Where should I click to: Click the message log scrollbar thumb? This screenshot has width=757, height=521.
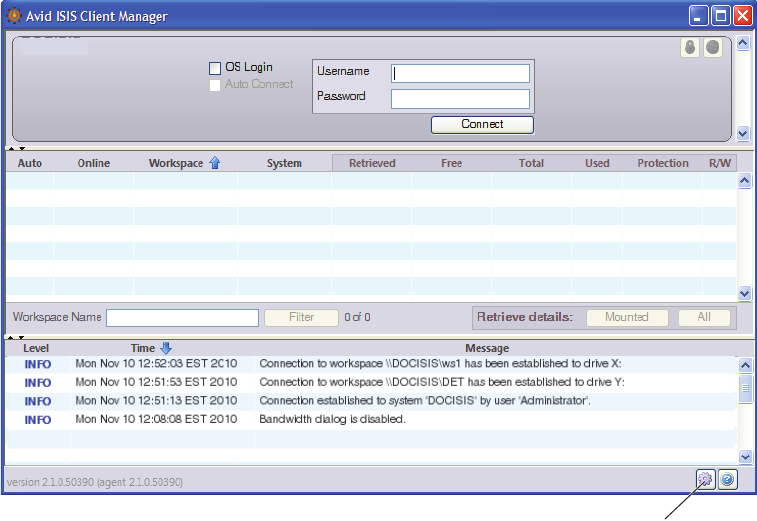coord(745,388)
